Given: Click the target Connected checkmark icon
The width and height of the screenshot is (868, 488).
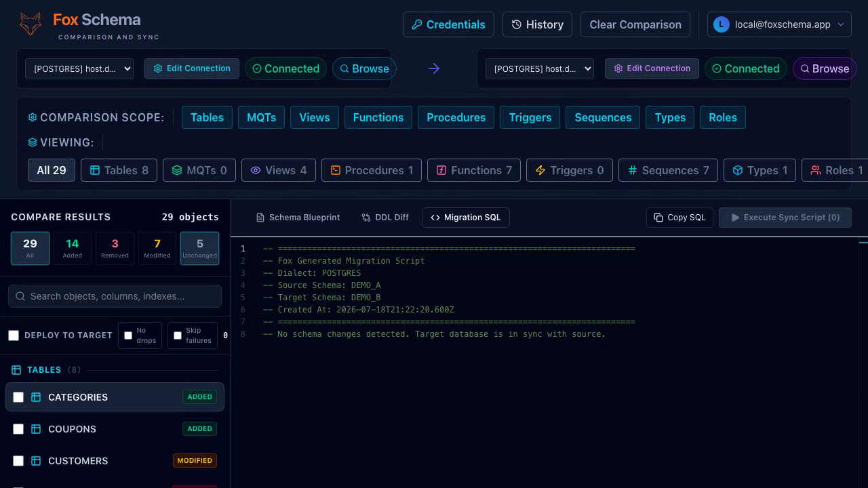Looking at the screenshot, I should pos(717,68).
